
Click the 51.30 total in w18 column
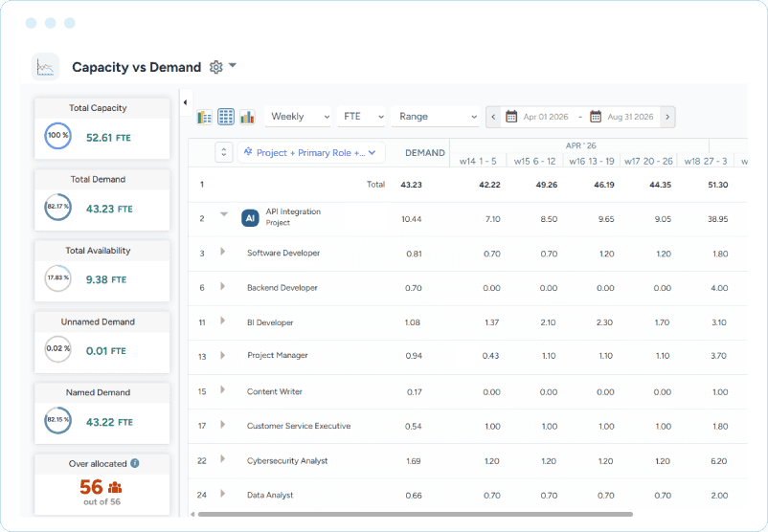pyautogui.click(x=718, y=185)
